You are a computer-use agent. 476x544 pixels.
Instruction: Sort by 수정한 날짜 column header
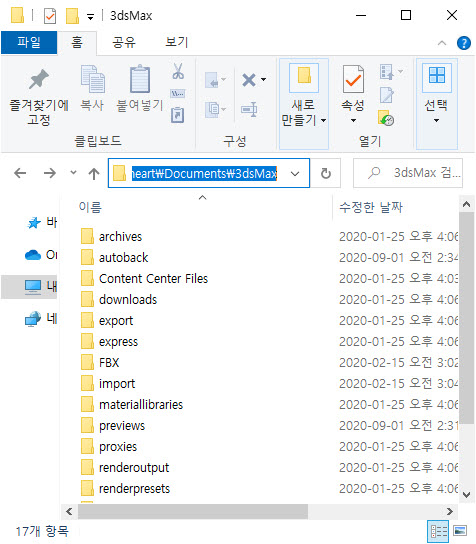[x=371, y=207]
